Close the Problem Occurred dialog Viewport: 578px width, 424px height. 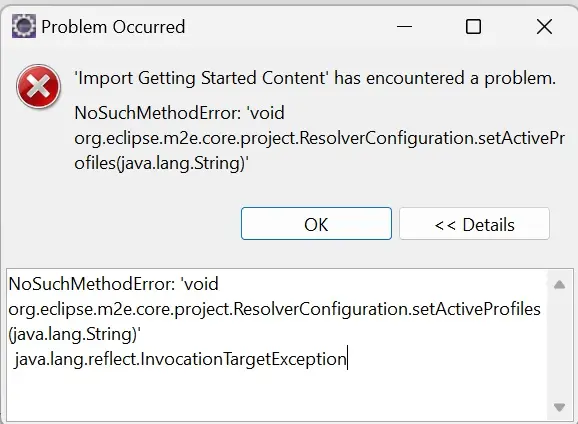544,27
